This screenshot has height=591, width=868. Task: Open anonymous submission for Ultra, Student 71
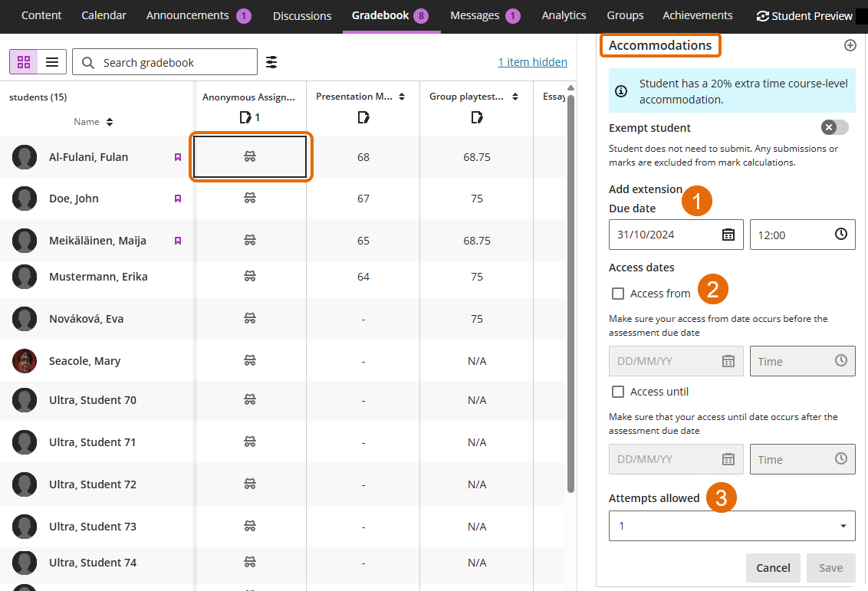coord(250,442)
